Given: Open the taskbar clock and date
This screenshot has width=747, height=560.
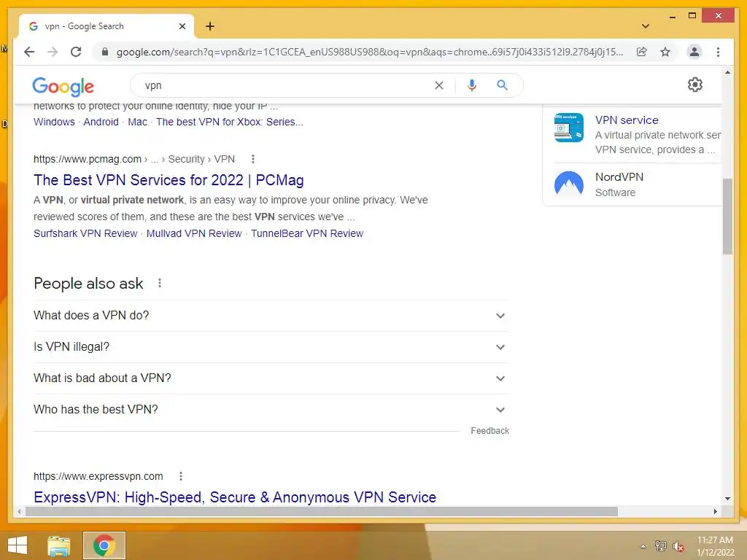Looking at the screenshot, I should coord(715,546).
